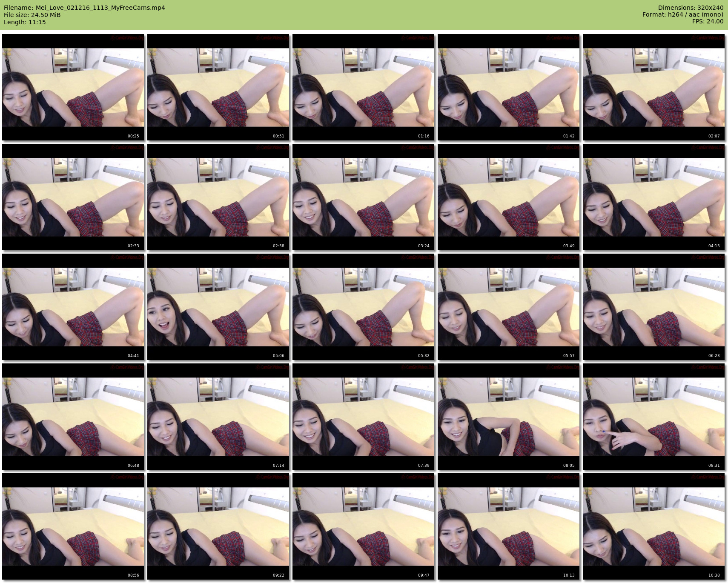
Task: Pick the frame marked 05:32
Action: pos(364,307)
